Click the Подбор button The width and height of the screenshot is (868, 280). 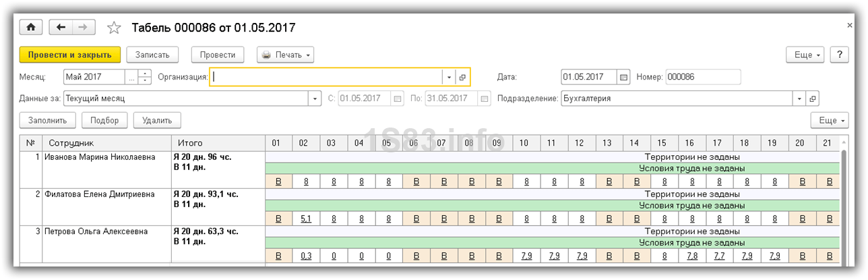[x=104, y=120]
